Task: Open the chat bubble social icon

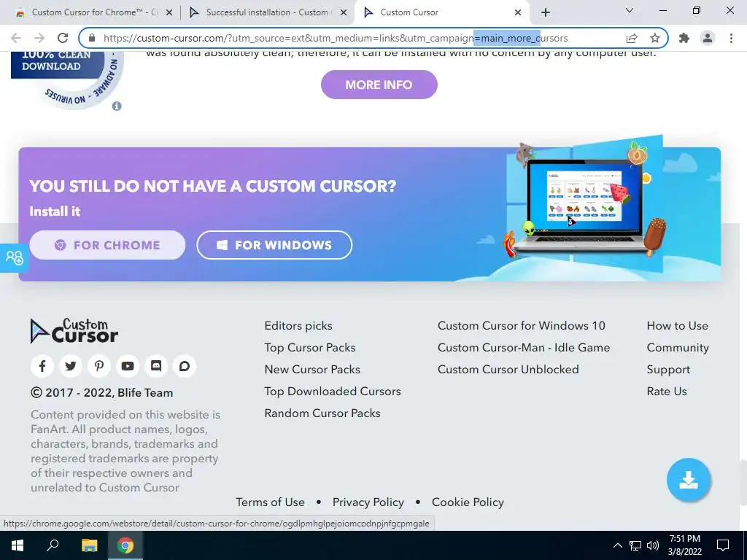Action: point(185,366)
